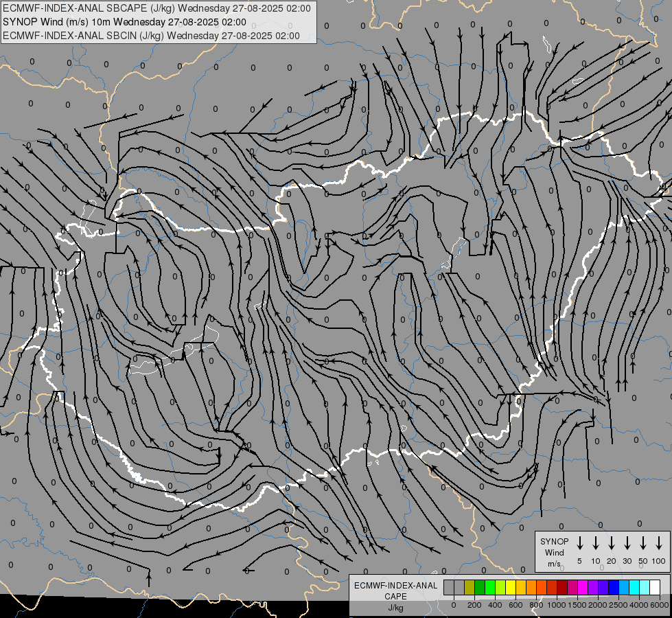Click the 30 m/s wind legend label

click(627, 561)
